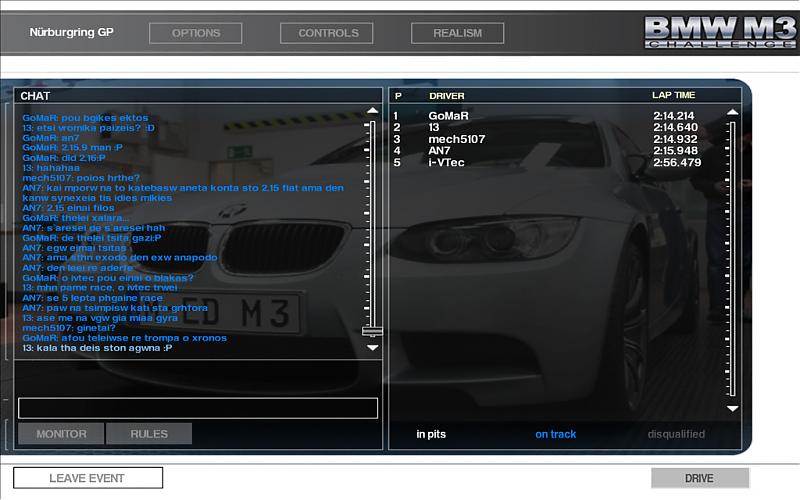
Task: Open the CONTROLS settings
Action: 327,33
